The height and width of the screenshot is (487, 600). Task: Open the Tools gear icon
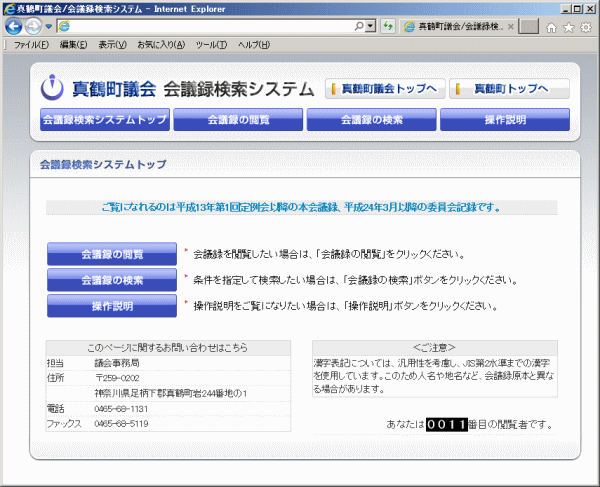[586, 27]
